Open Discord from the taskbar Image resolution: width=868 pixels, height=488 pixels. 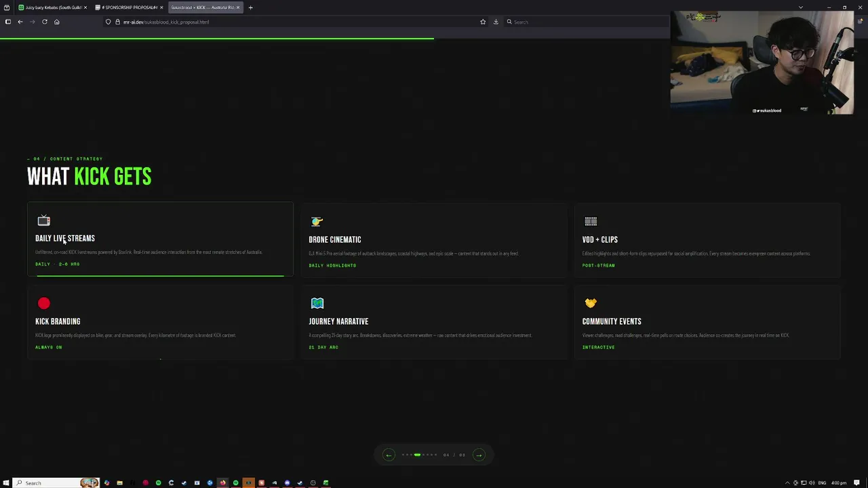pyautogui.click(x=287, y=483)
